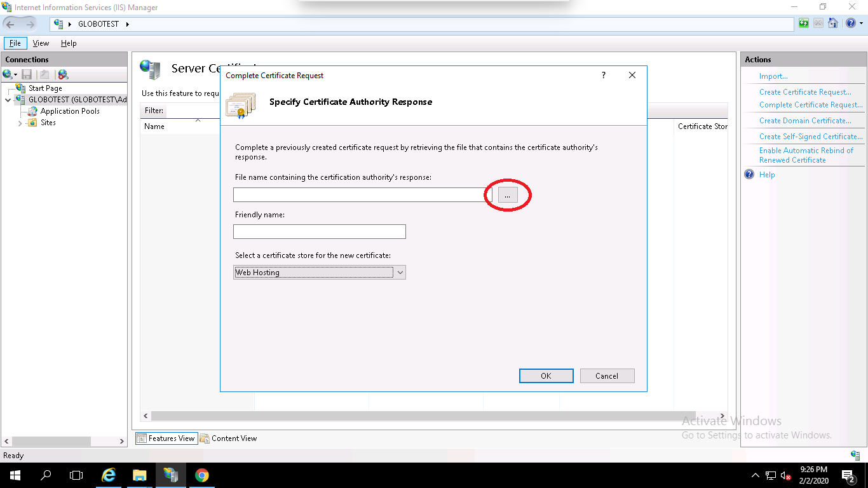
Task: Click the Up one level folder icon
Action: coord(45,75)
